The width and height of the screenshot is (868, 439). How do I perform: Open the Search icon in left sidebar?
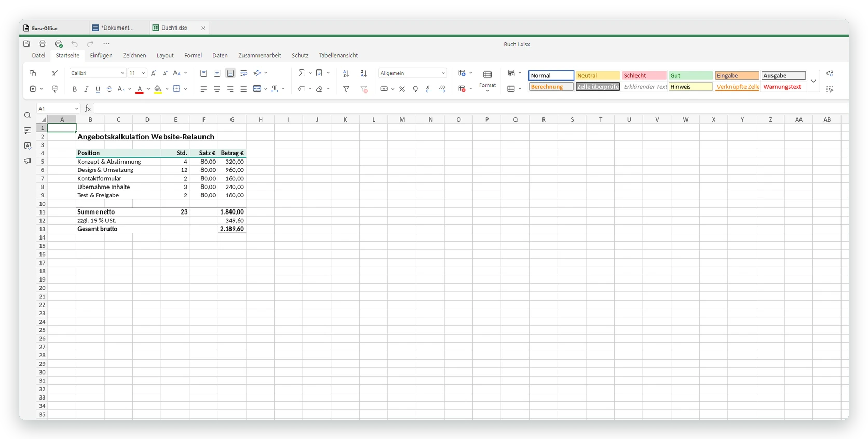(x=28, y=115)
